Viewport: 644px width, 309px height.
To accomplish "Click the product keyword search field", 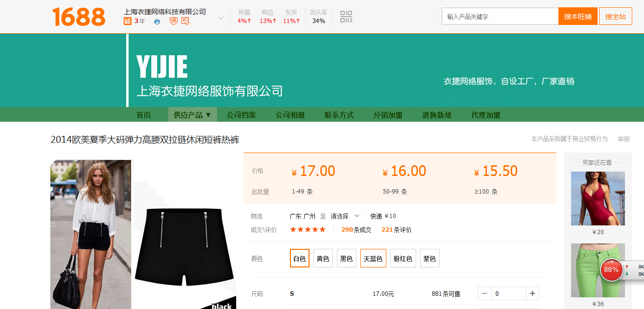I will pyautogui.click(x=499, y=17).
